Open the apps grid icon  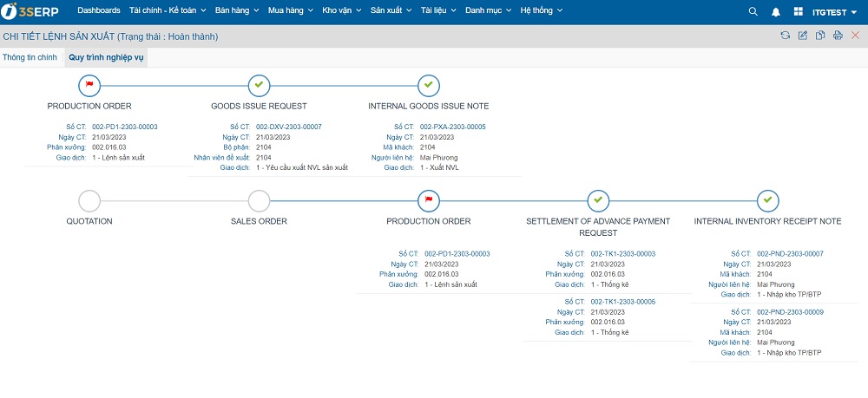(x=798, y=11)
